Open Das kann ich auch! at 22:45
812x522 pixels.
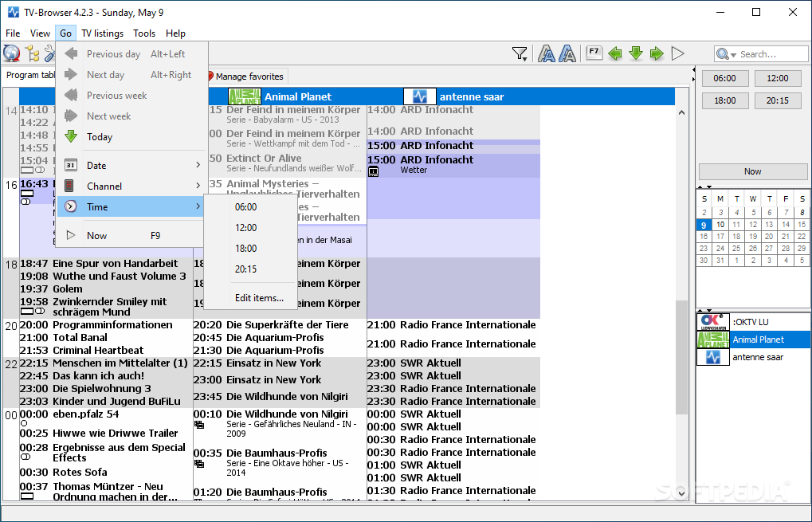[106, 376]
